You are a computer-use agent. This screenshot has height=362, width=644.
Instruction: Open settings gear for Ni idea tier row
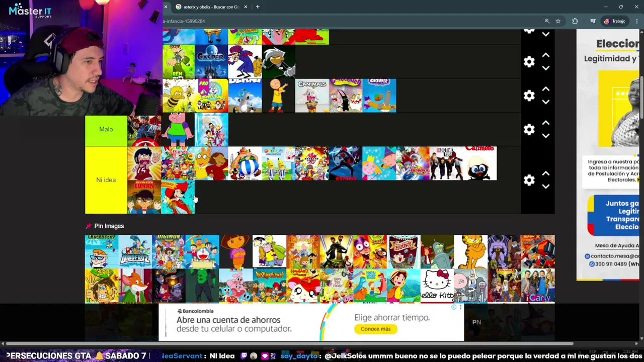pos(529,180)
